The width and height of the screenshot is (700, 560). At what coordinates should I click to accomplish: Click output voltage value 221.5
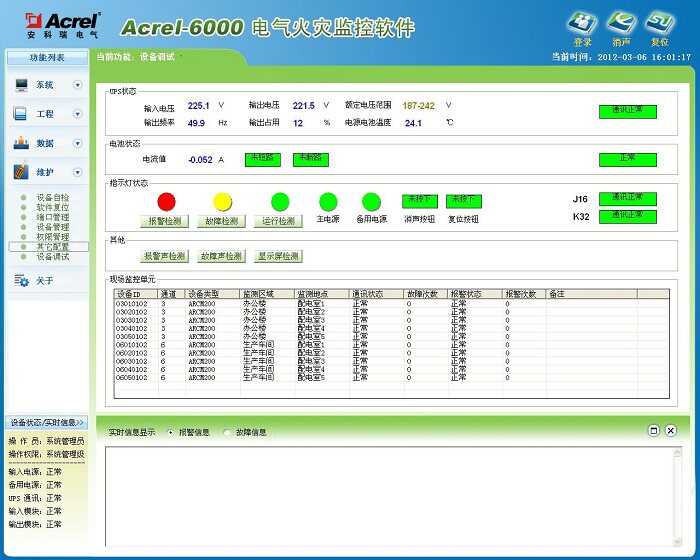pyautogui.click(x=304, y=106)
